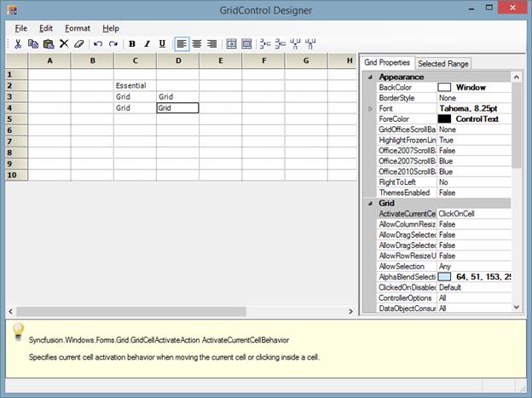Click the second rows toolbar icon
This screenshot has width=532, height=398.
(280, 43)
